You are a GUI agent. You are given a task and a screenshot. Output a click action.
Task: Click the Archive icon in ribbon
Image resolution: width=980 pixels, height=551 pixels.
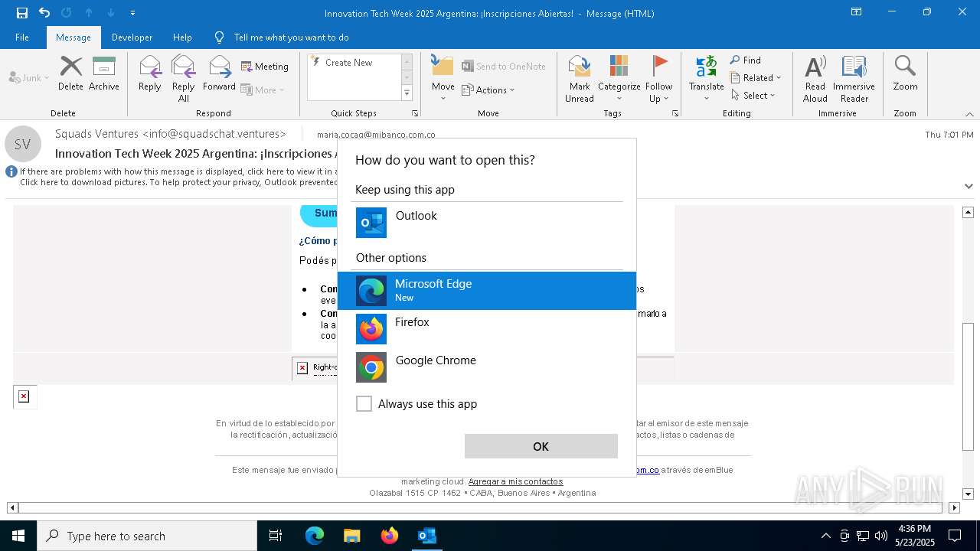pos(103,67)
